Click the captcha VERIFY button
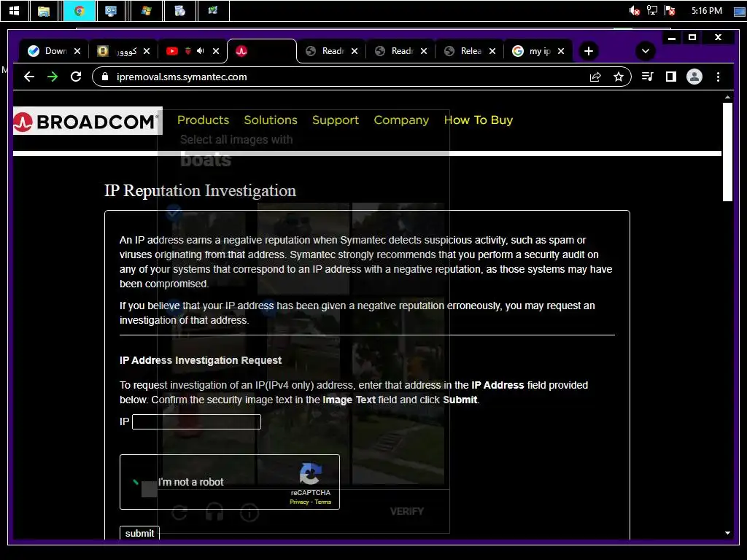This screenshot has width=747, height=560. [x=407, y=511]
